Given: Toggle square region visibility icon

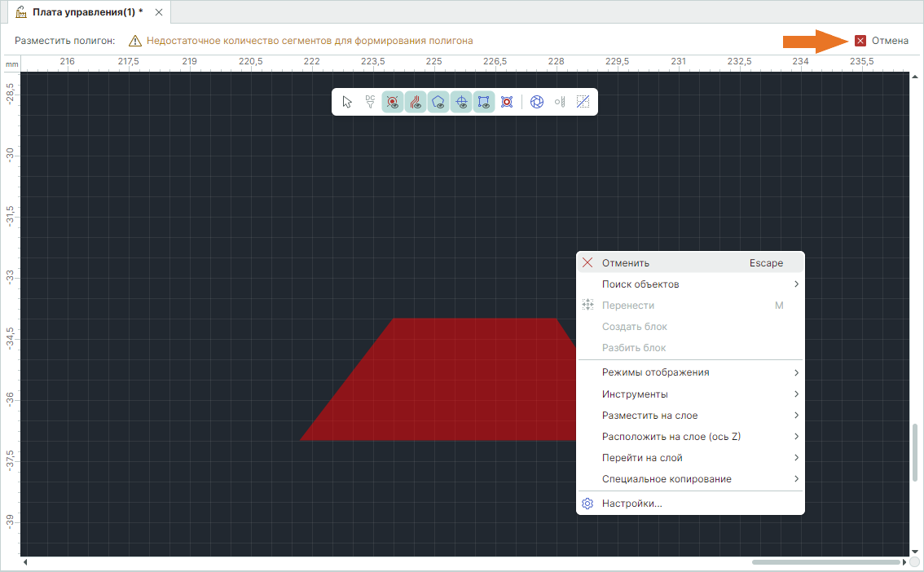Looking at the screenshot, I should pos(484,102).
